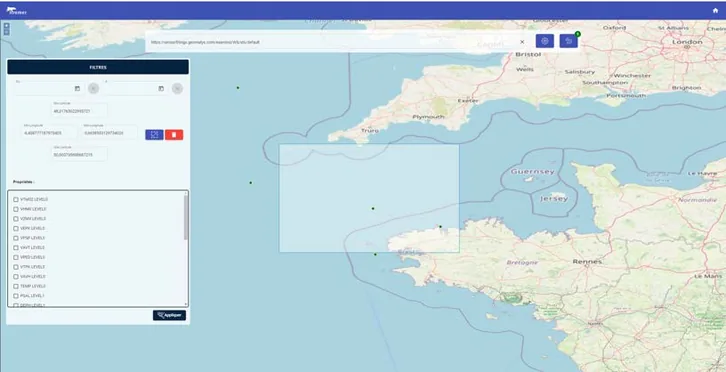The image size is (726, 372).
Task: Click the max longitude input field
Action: 110,132
